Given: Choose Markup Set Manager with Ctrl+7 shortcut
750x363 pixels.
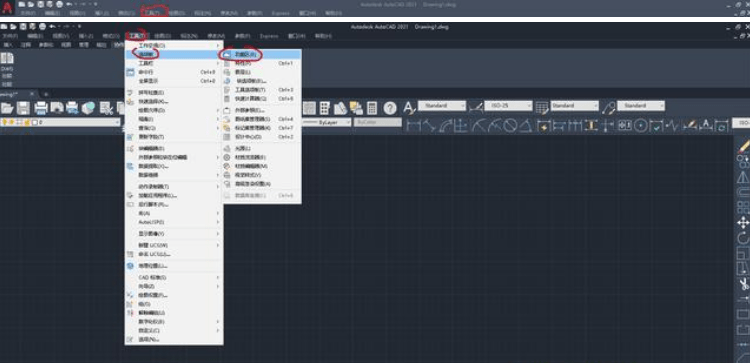Looking at the screenshot, I should pyautogui.click(x=262, y=128).
